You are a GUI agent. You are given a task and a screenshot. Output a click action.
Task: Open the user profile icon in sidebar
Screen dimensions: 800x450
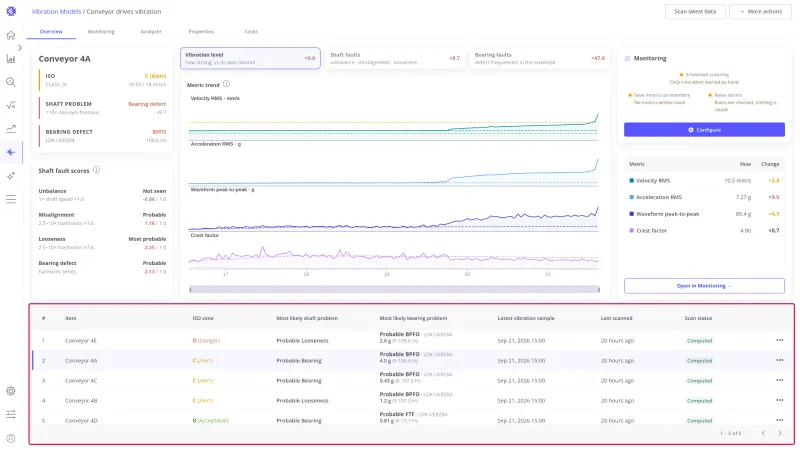11,438
